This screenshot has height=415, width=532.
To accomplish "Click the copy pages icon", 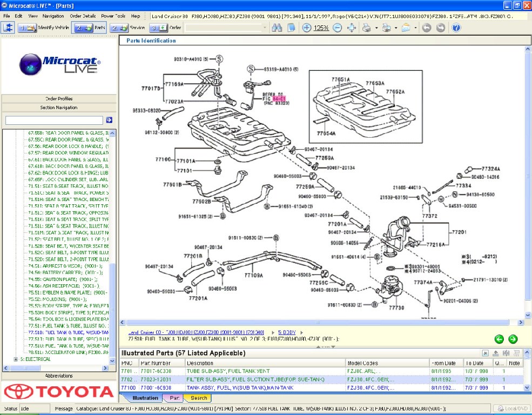I will tap(291, 28).
